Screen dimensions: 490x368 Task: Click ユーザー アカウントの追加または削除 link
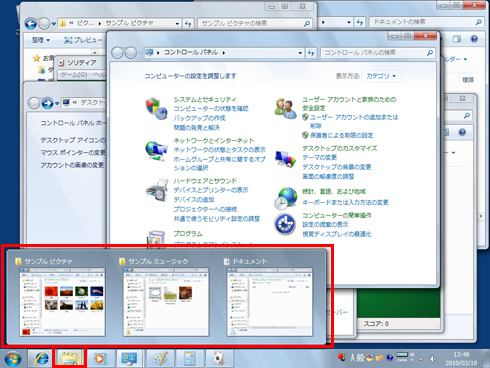pos(354,121)
